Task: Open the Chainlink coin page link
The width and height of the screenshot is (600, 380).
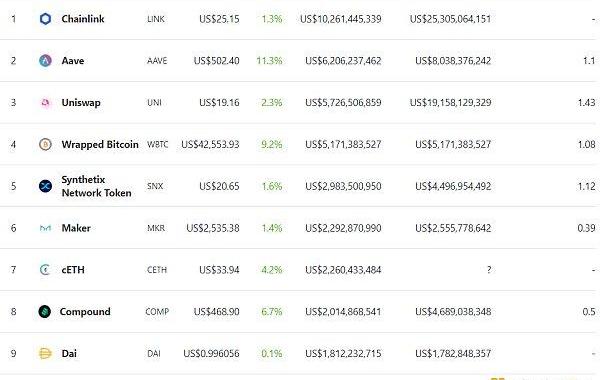Action: [83, 19]
